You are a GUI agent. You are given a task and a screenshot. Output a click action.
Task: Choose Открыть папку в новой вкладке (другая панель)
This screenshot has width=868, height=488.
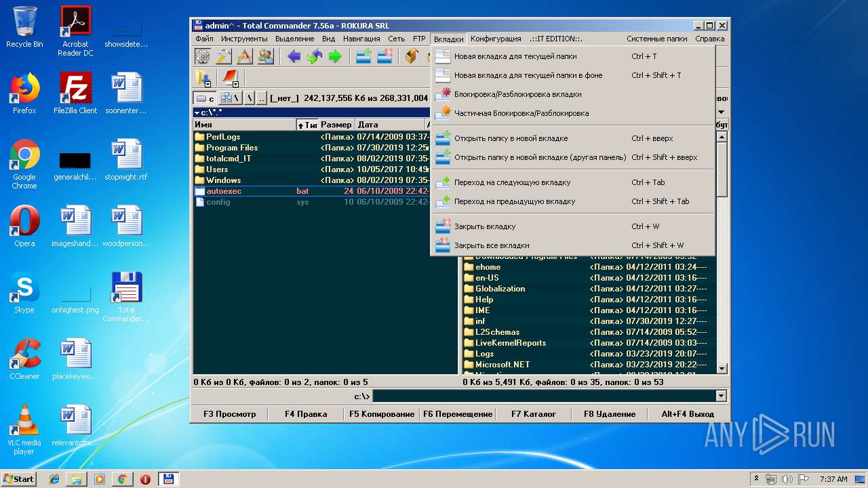tap(573, 157)
